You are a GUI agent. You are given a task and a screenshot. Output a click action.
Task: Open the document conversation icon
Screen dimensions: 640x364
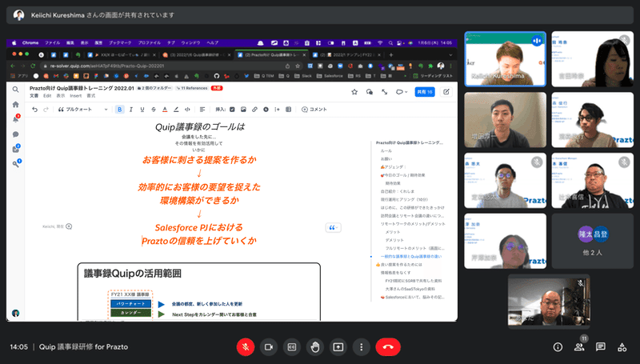pos(370,92)
